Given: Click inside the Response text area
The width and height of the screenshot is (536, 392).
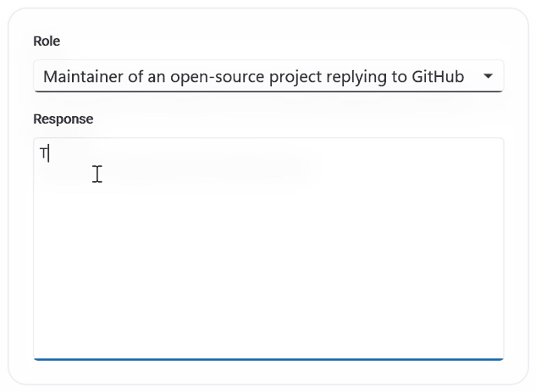Looking at the screenshot, I should (268, 247).
